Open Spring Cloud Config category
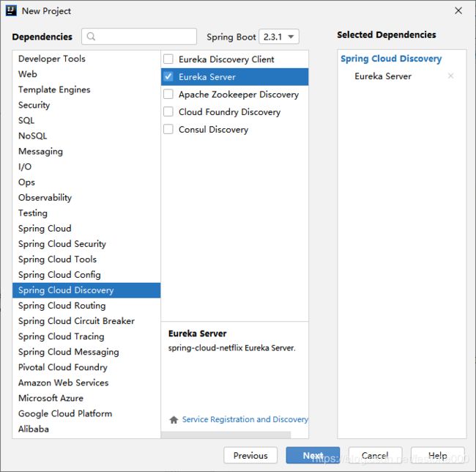 (x=86, y=275)
